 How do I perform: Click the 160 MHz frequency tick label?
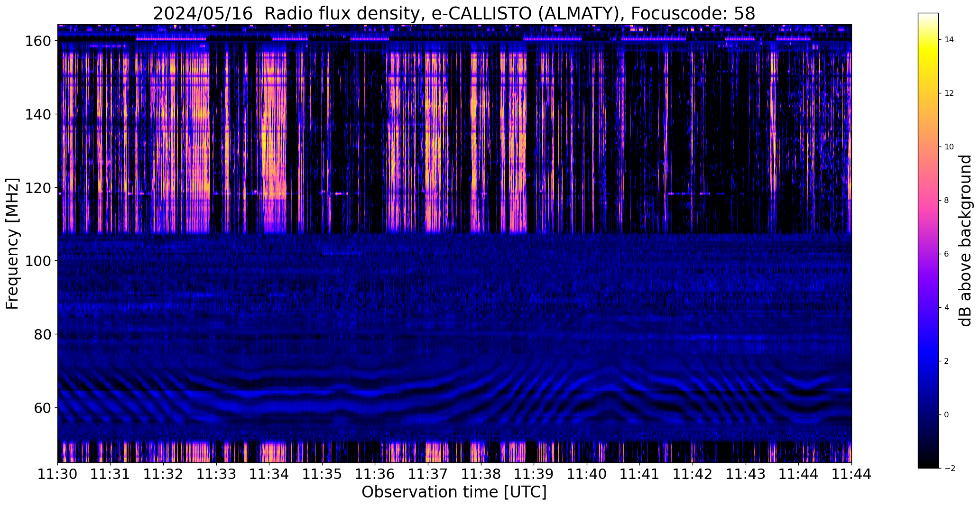pyautogui.click(x=38, y=41)
